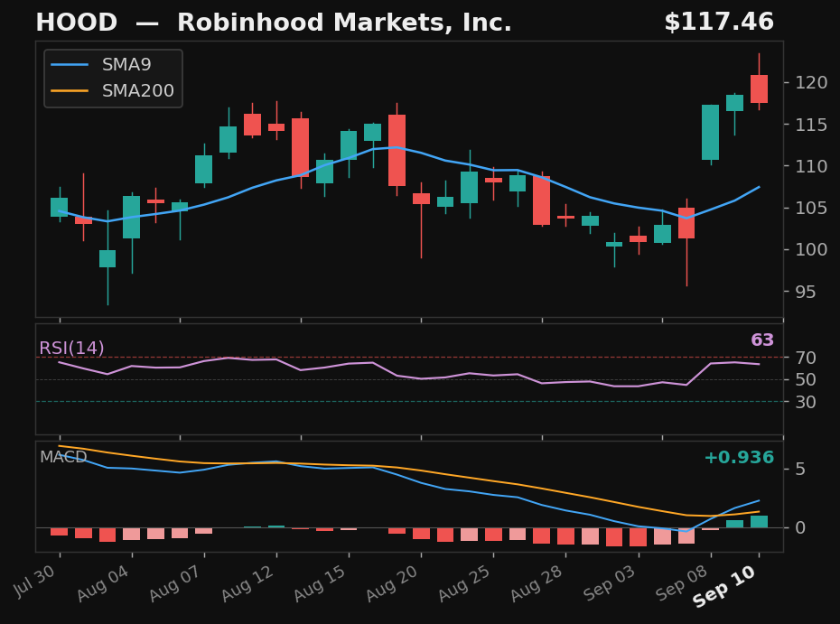This screenshot has width=840, height=624.
Task: Click the Aug 28 date label
Action: [x=537, y=583]
